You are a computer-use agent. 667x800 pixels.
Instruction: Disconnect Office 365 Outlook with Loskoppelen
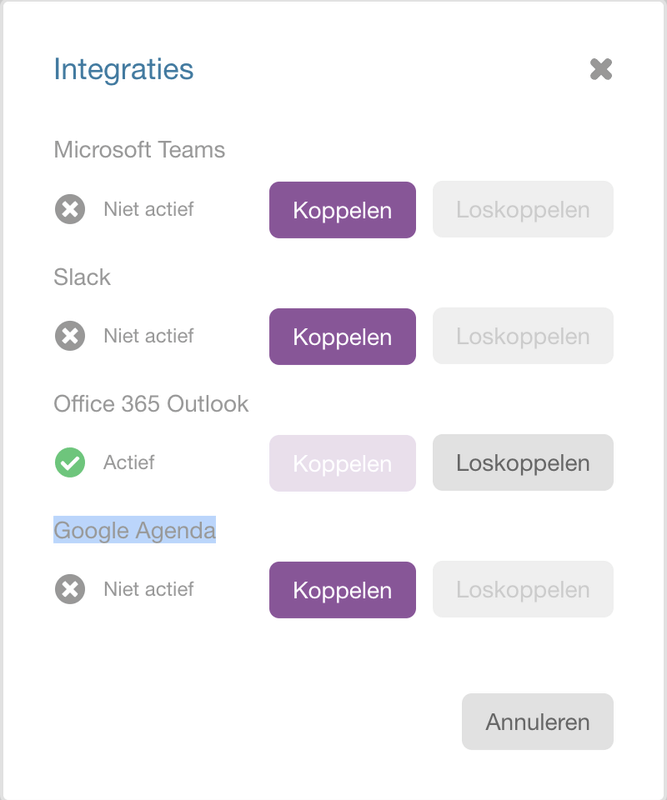523,462
